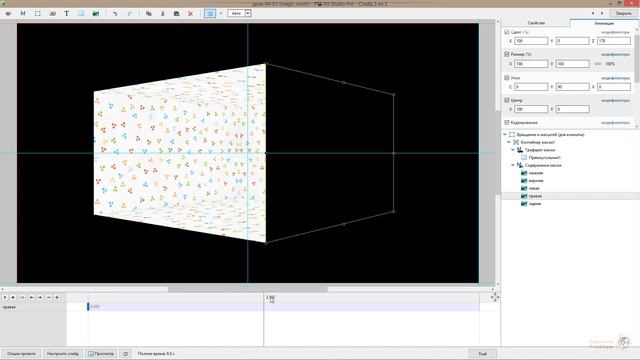This screenshot has height=360, width=640.
Task: Collapse the Содержимое маски node
Action: [x=513, y=165]
